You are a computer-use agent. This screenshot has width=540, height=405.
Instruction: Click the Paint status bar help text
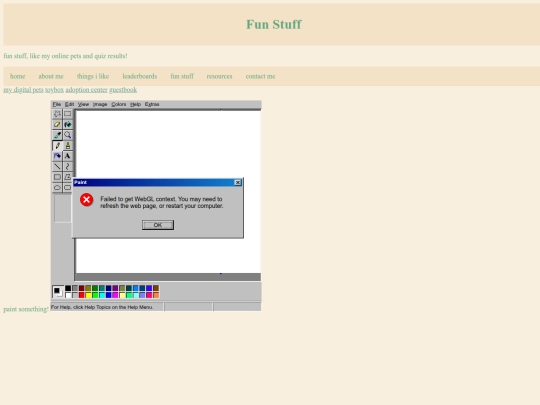point(102,307)
